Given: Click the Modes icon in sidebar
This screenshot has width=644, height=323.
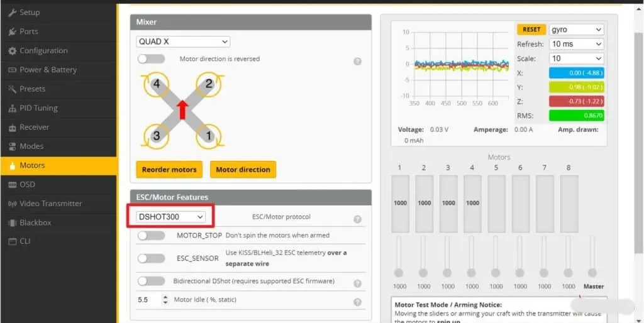Looking at the screenshot, I should click(13, 146).
